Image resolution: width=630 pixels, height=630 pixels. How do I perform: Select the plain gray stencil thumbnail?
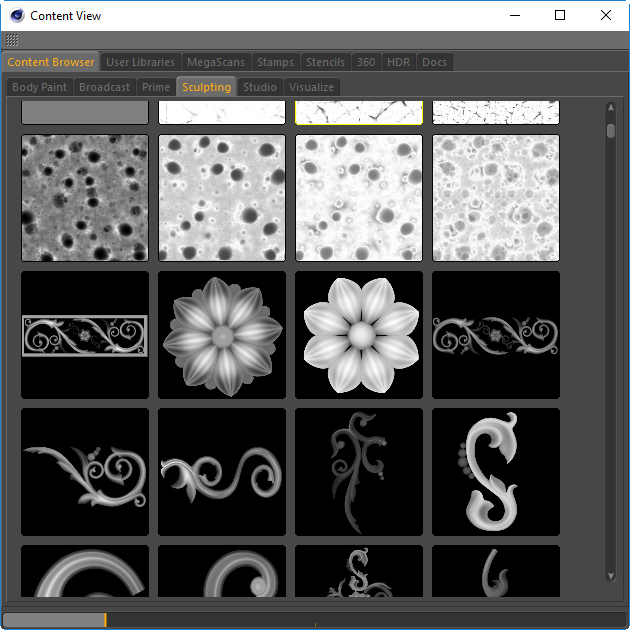coord(85,112)
